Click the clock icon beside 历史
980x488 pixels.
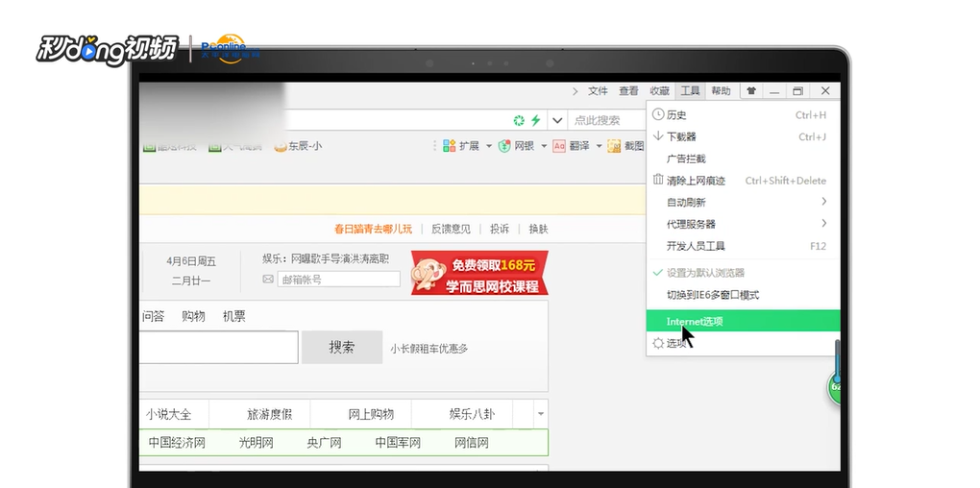tap(657, 115)
